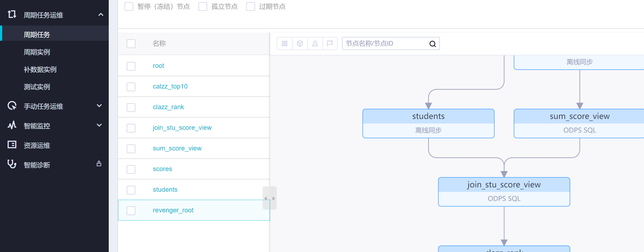644x252 pixels.
Task: Expand the task list with the right chevron
Action: (273, 198)
